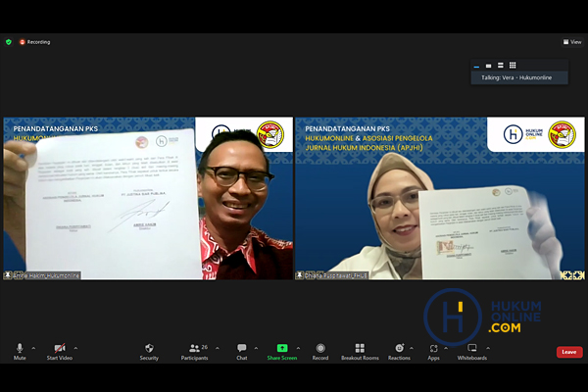Expand caret beside Participants
The image size is (588, 392).
point(218,348)
